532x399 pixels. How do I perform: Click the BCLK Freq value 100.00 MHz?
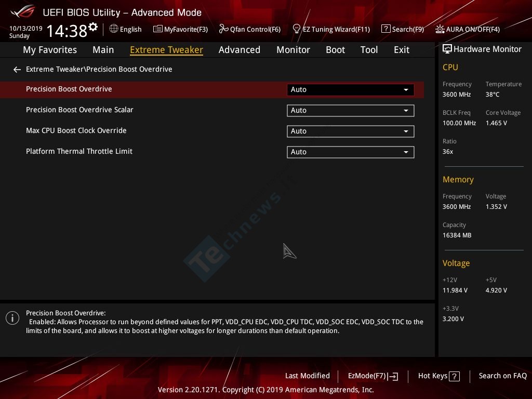pyautogui.click(x=459, y=123)
